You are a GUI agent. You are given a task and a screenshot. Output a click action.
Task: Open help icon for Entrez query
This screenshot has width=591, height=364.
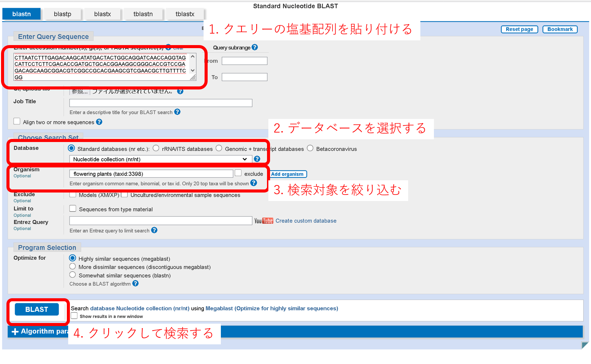[x=154, y=230]
